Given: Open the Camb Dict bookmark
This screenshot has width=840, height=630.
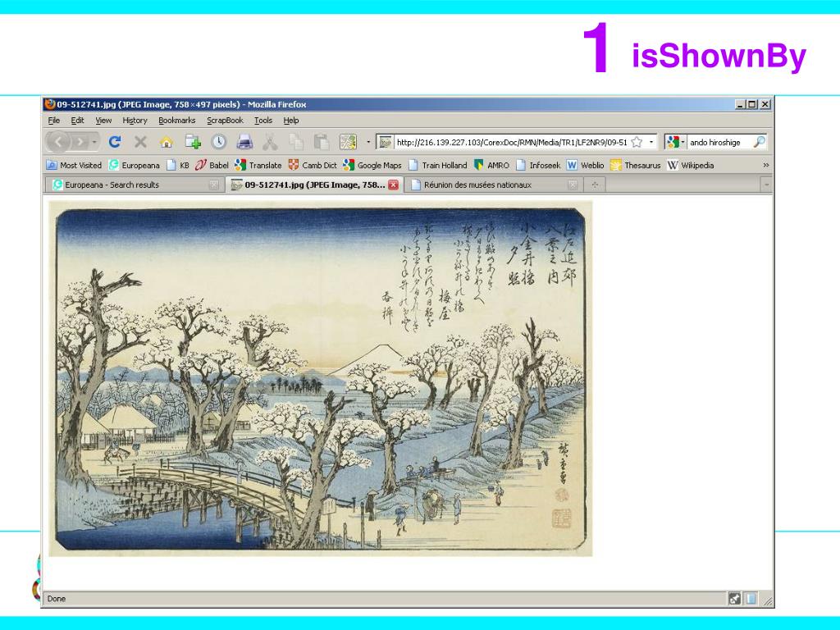Looking at the screenshot, I should (313, 165).
